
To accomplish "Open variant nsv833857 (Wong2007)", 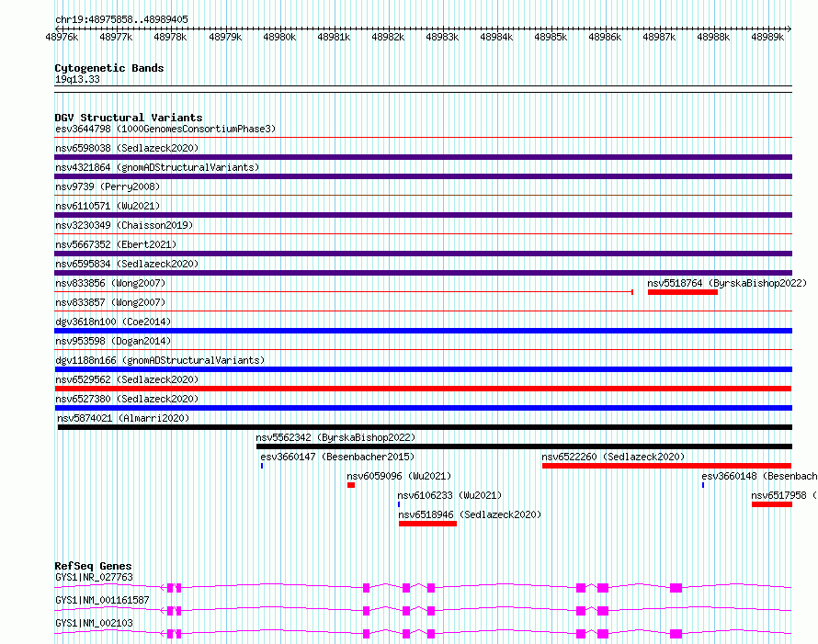I will tap(110, 302).
